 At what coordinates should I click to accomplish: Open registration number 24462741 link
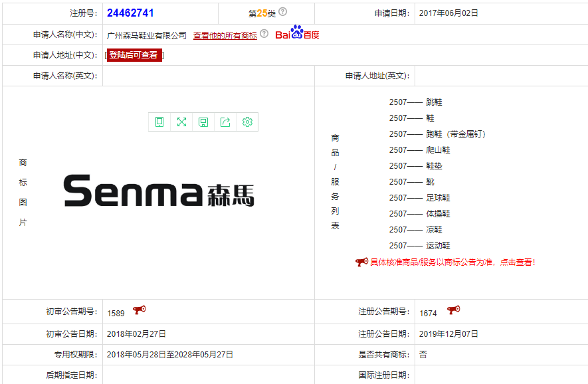(x=130, y=13)
